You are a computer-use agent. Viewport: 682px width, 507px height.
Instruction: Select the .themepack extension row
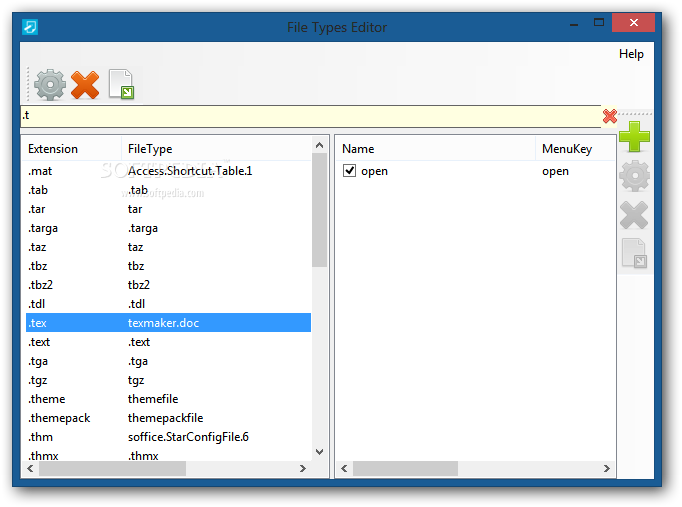pos(168,418)
